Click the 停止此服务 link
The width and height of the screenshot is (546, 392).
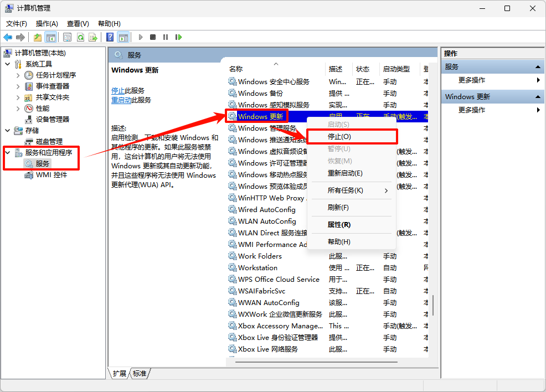(x=128, y=90)
